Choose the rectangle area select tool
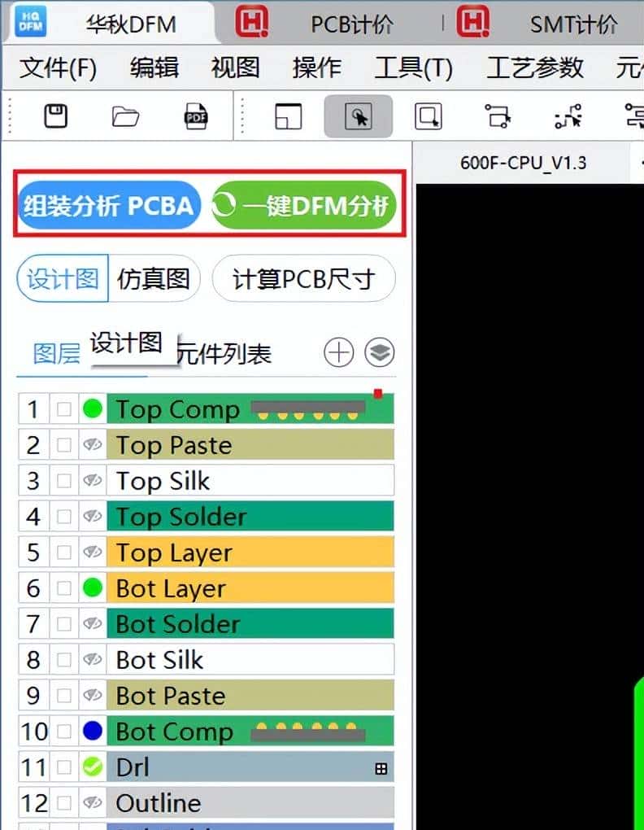The image size is (644, 830). coord(428,116)
